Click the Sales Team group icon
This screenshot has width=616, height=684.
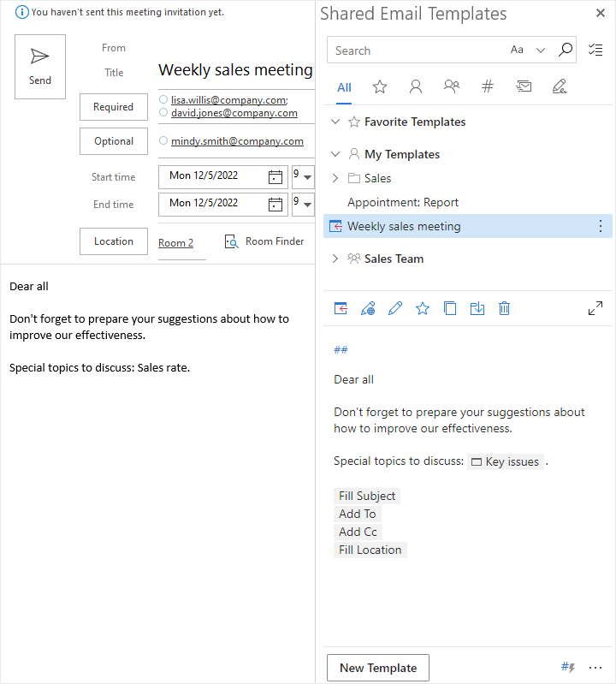click(354, 259)
